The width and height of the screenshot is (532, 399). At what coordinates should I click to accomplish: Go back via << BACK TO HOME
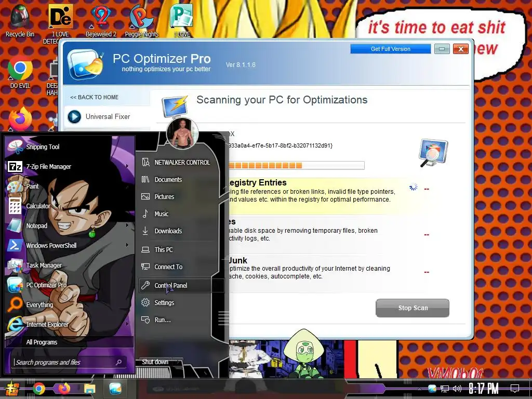click(94, 97)
